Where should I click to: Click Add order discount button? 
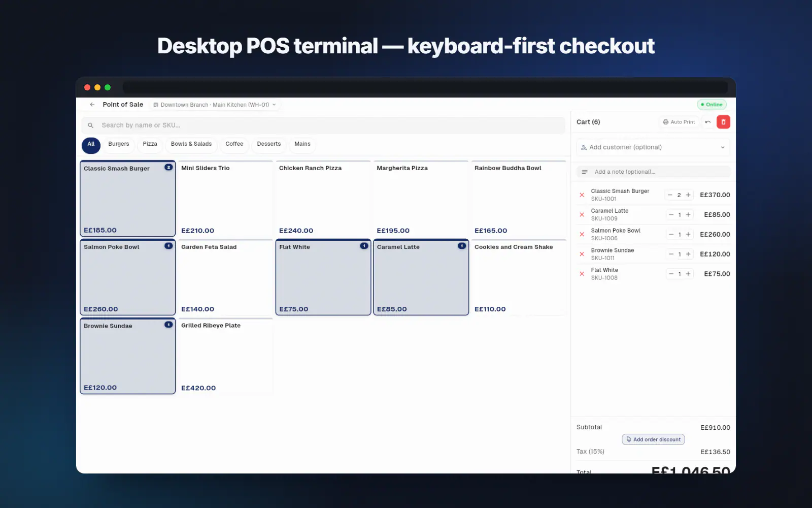point(653,439)
